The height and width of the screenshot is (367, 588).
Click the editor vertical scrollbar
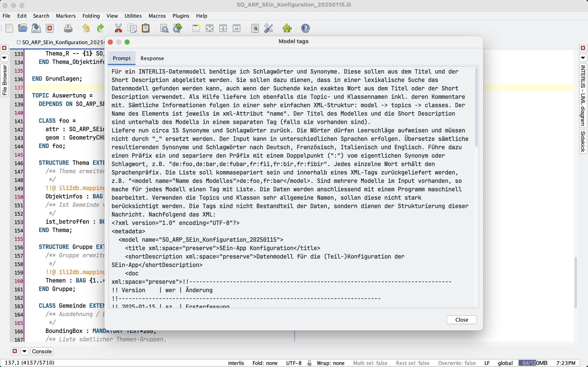point(575,283)
